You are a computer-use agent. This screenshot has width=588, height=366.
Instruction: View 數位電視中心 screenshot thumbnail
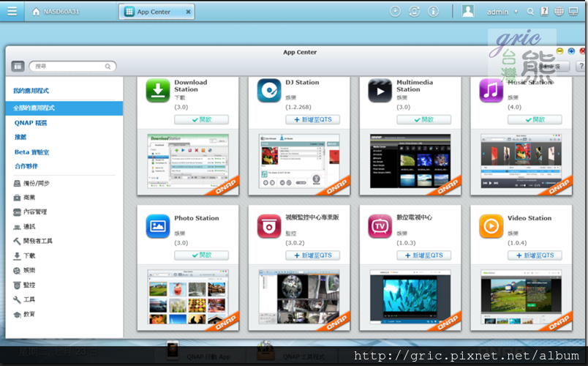410,297
